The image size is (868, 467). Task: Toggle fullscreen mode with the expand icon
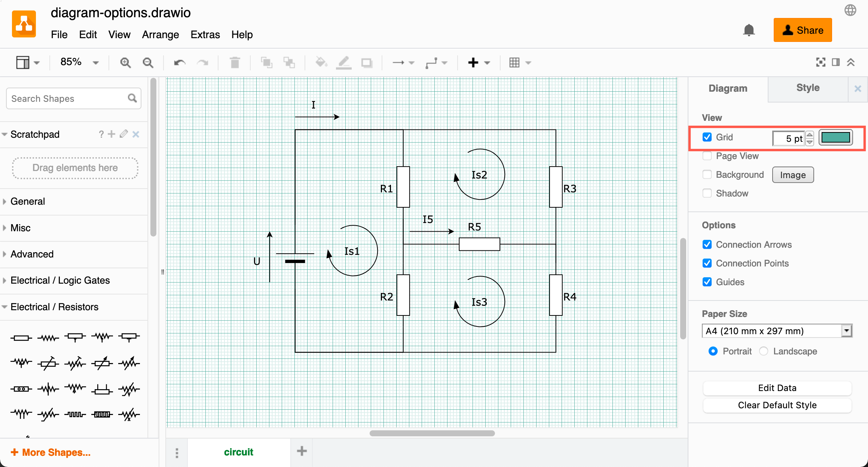point(820,62)
